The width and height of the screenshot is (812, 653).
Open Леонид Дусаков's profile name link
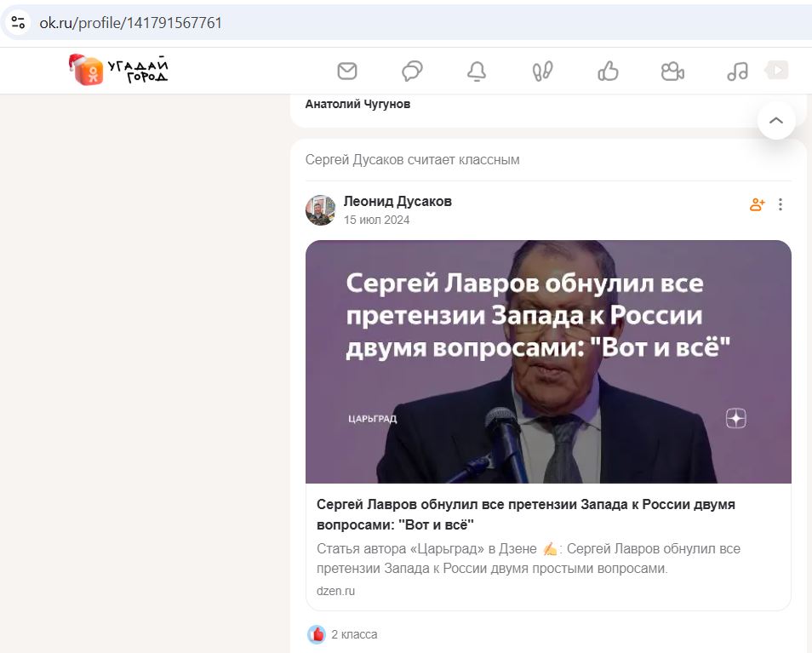point(397,202)
